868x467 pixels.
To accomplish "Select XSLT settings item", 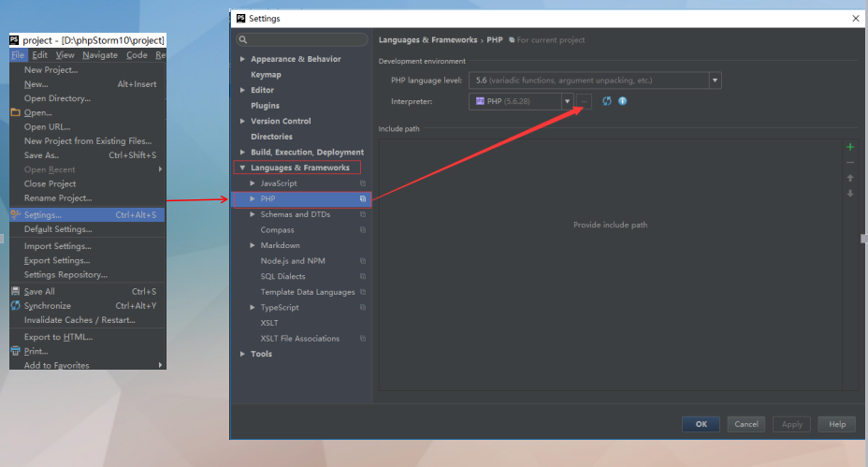I will point(269,323).
